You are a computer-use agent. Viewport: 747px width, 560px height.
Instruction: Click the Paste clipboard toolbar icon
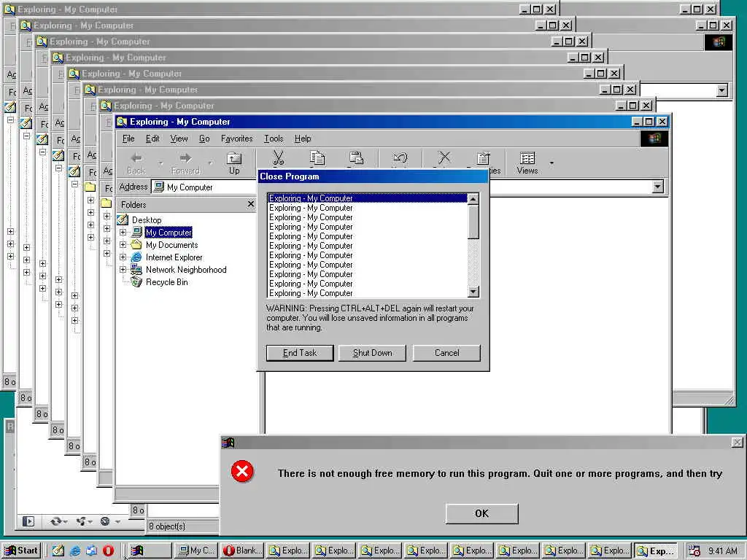click(x=356, y=157)
